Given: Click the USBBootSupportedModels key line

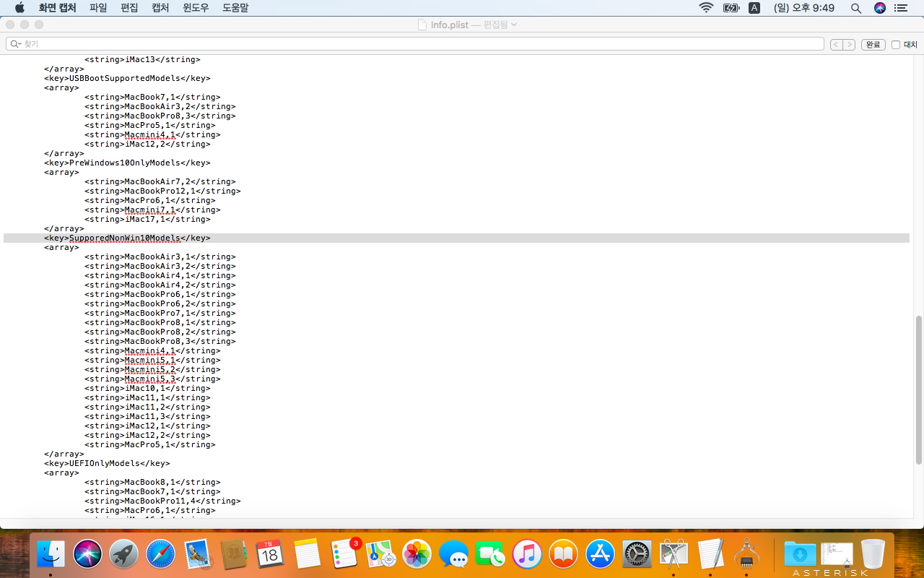Looking at the screenshot, I should pos(127,78).
